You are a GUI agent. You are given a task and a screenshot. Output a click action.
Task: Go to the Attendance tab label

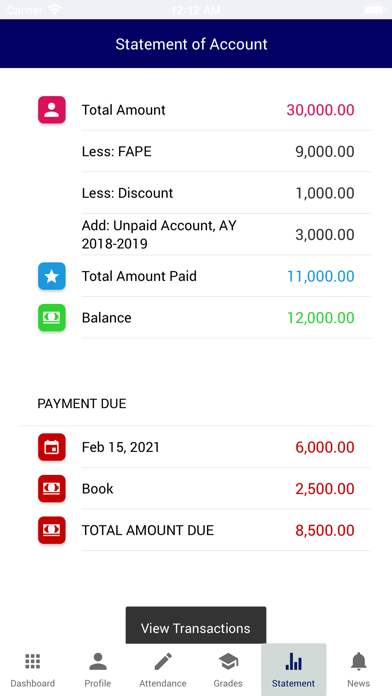(x=163, y=683)
